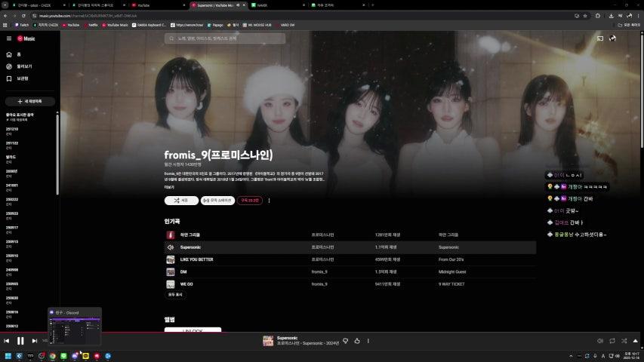Open the Windows Start menu
The width and height of the screenshot is (644, 362).
8,356
